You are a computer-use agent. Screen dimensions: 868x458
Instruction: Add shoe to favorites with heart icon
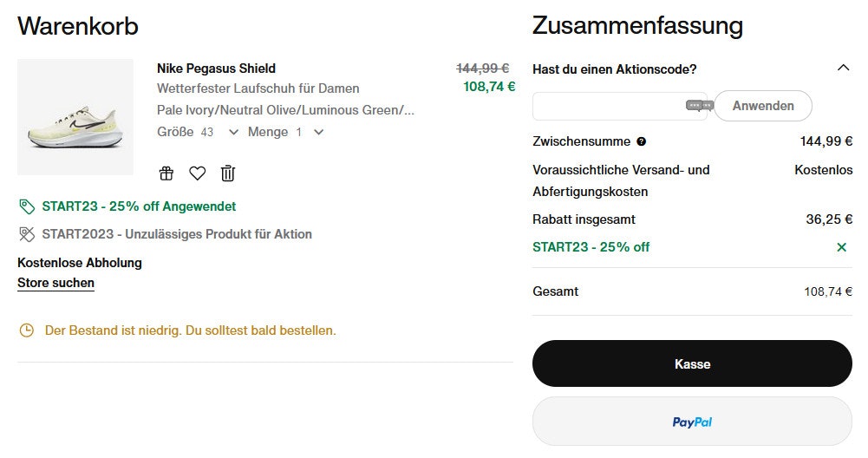[x=197, y=173]
